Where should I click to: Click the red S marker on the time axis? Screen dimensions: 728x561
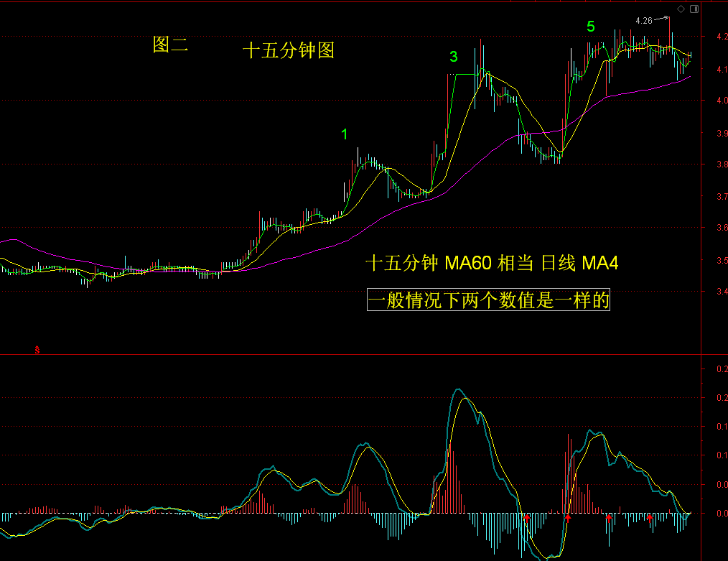tap(37, 350)
